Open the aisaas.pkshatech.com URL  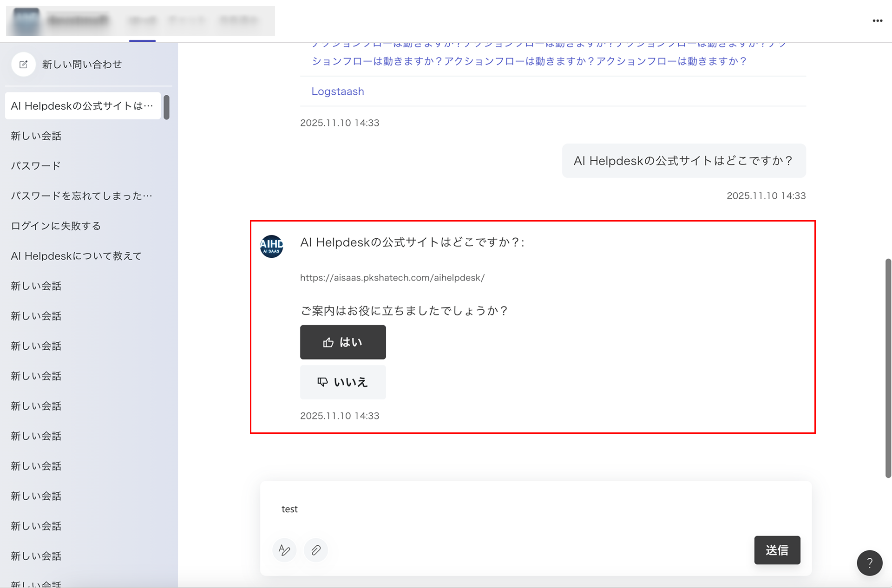tap(392, 278)
